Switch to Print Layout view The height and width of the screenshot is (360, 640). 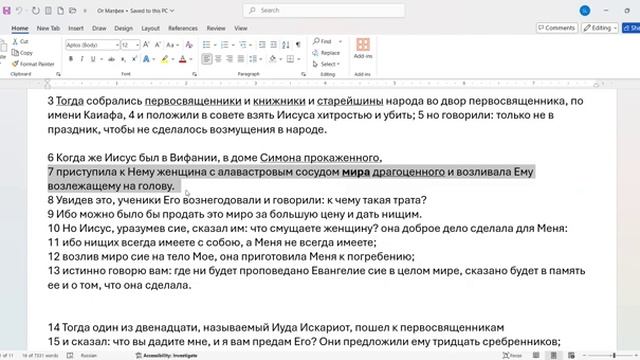pyautogui.click(x=553, y=356)
